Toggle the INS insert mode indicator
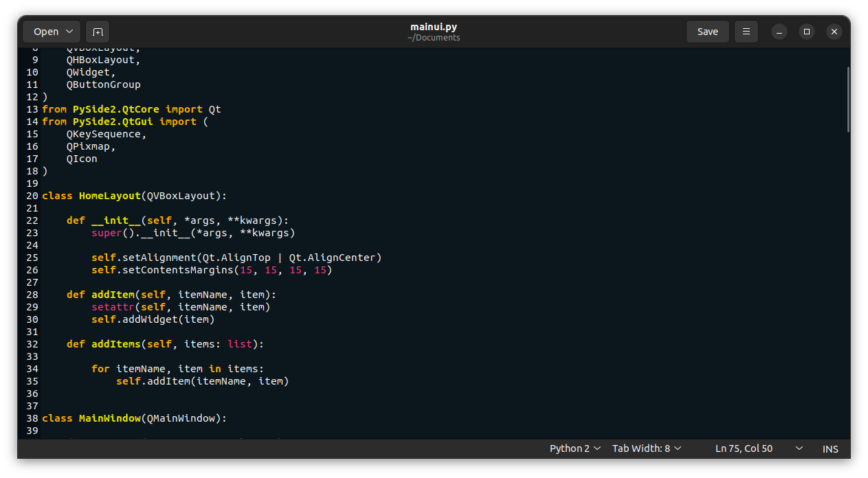 click(830, 448)
